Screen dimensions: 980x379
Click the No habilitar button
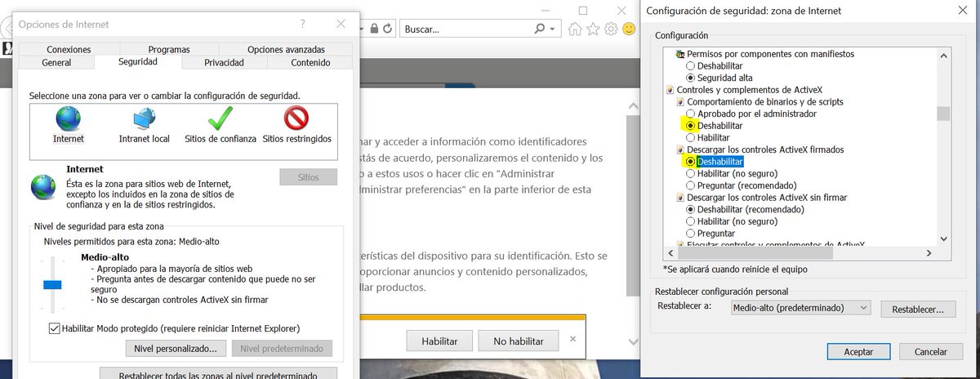click(519, 341)
